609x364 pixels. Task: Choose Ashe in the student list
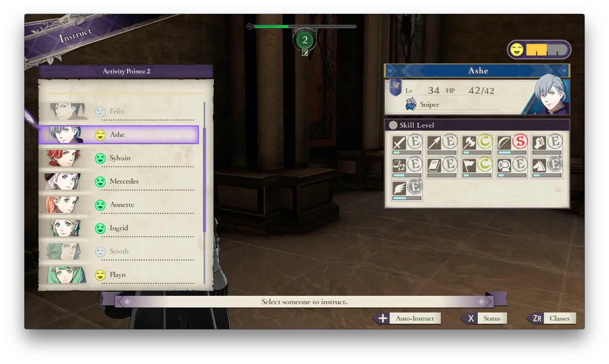coord(119,135)
